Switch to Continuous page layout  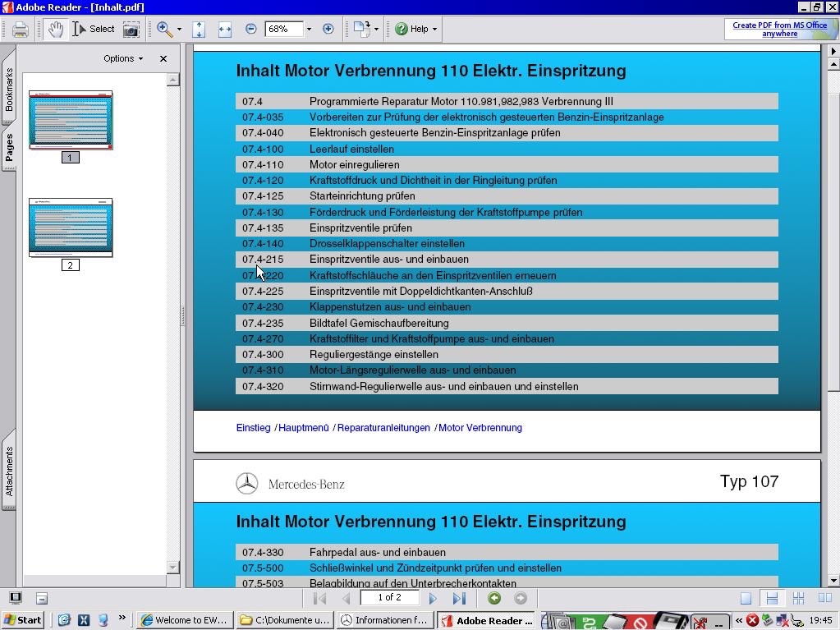coord(772,598)
